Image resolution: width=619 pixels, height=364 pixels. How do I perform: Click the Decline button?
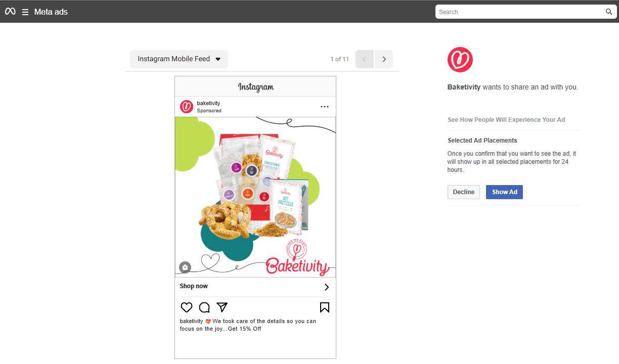464,192
